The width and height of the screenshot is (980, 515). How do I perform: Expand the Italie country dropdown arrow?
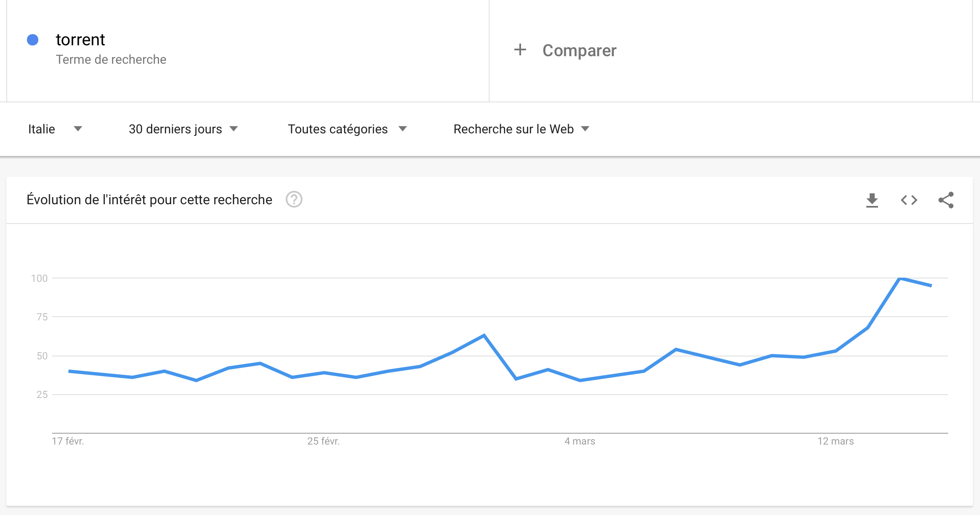click(78, 129)
